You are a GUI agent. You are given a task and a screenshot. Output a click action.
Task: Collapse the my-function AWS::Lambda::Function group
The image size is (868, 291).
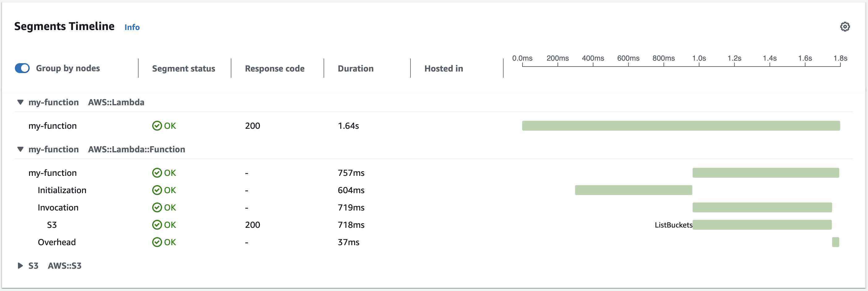pyautogui.click(x=20, y=149)
